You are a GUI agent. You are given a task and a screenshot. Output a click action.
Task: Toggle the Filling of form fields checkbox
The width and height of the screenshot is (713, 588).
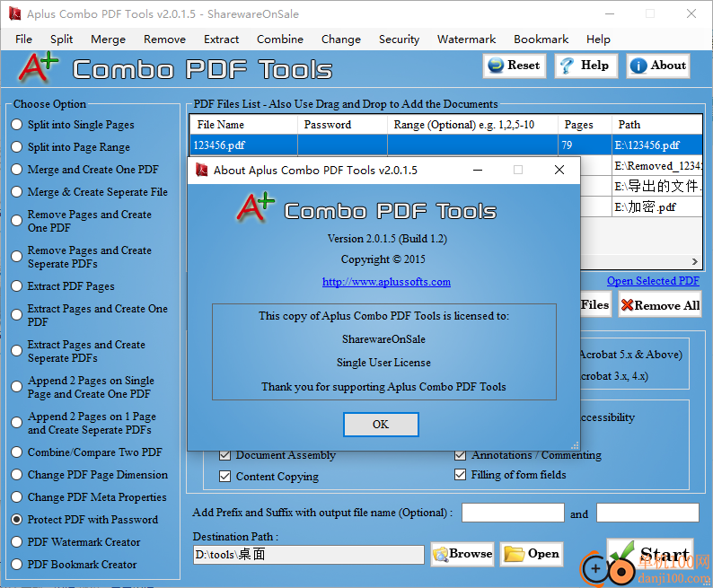tap(460, 475)
